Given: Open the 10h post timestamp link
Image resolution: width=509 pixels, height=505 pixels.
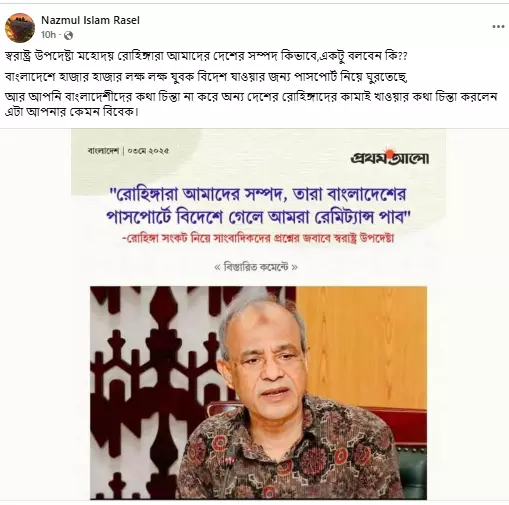Looking at the screenshot, I should click(48, 35).
